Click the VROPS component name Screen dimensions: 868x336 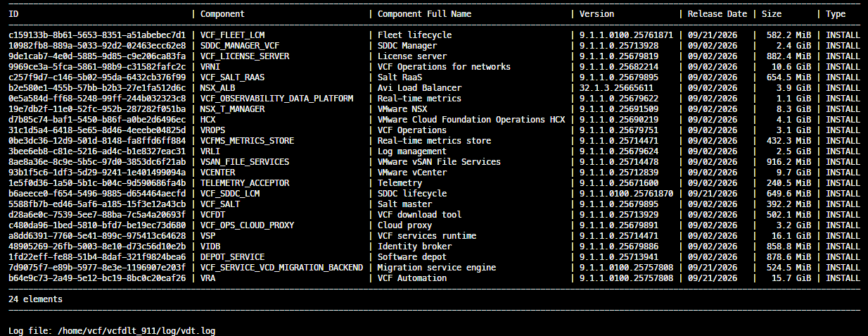[213, 130]
